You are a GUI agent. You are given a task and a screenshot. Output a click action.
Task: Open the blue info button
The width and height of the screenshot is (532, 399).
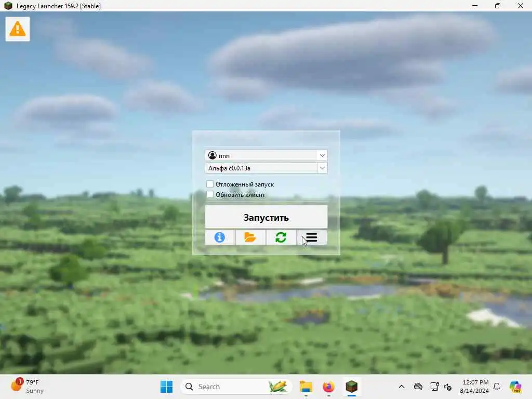(220, 237)
